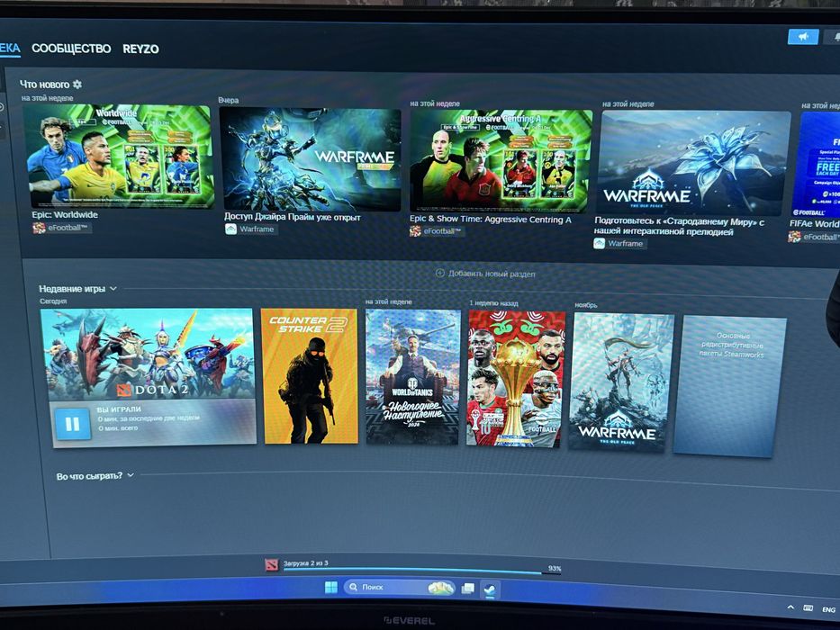840x630 pixels.
Task: Click the taskbar Search box
Action: click(399, 587)
